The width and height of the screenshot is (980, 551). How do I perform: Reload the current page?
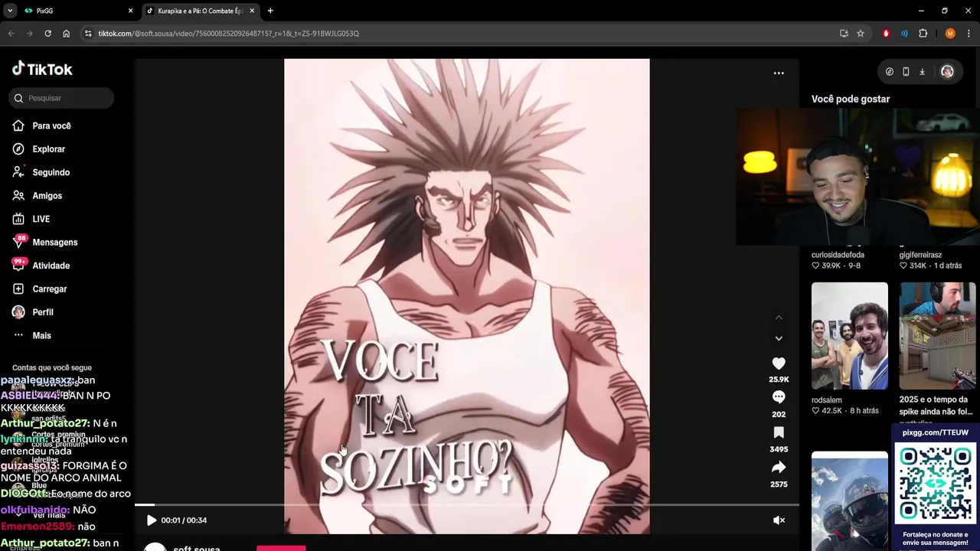(47, 34)
